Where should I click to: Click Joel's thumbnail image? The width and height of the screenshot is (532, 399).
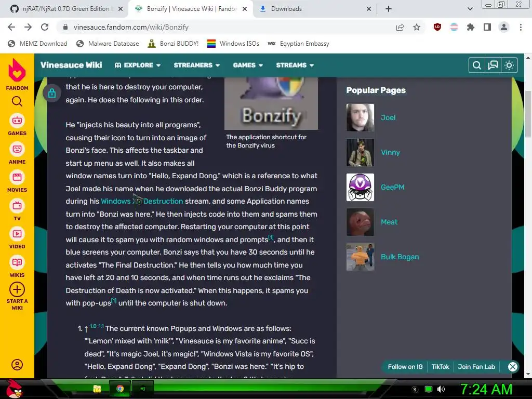click(360, 117)
